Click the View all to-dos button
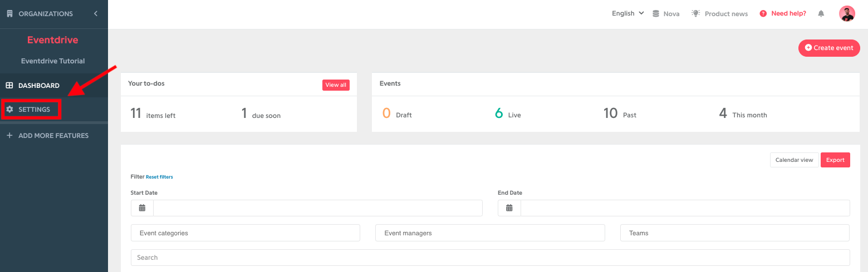 pyautogui.click(x=336, y=85)
